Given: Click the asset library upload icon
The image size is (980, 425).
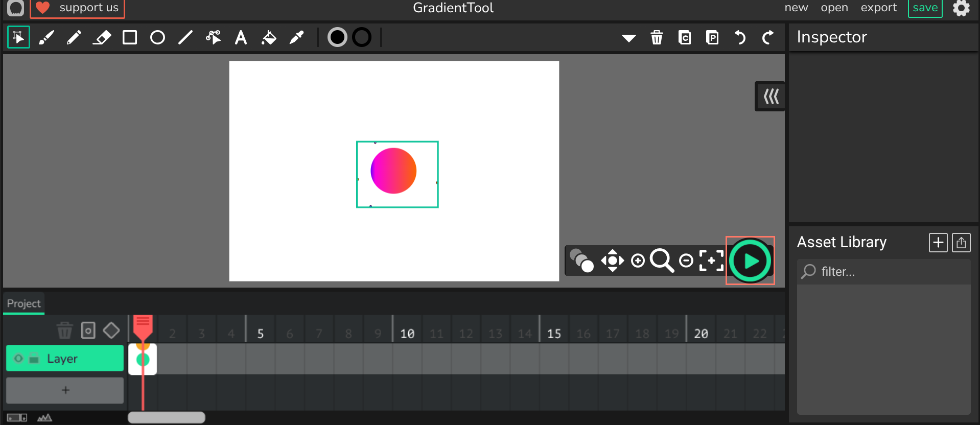Looking at the screenshot, I should (x=961, y=243).
